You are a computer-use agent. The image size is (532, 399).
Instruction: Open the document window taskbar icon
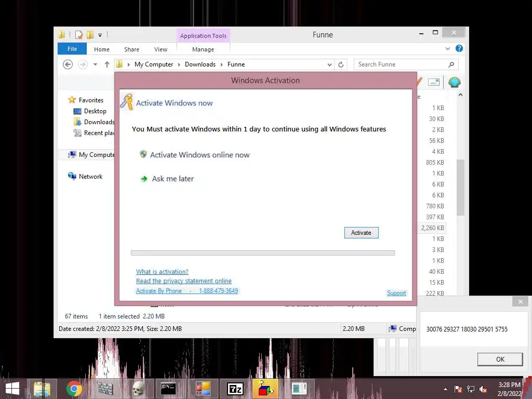click(x=299, y=389)
